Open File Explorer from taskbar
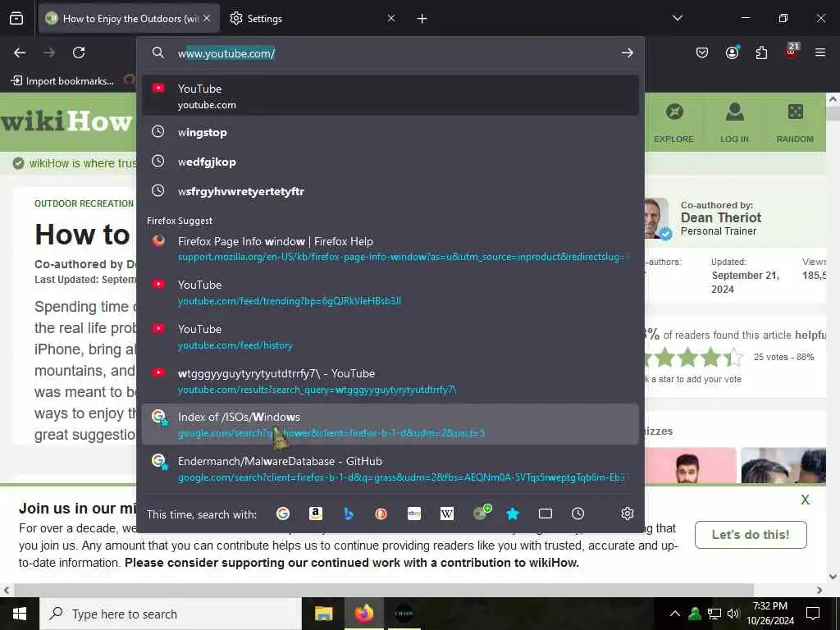840x630 pixels. (323, 614)
